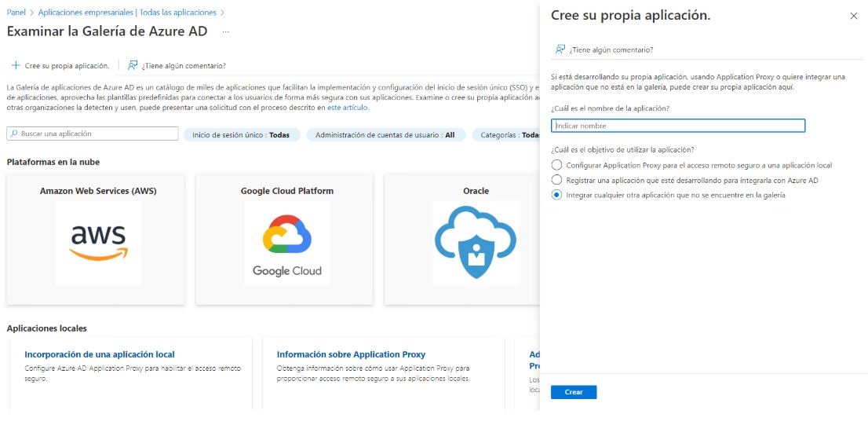Click the feedback icon in the main toolbar

133,65
